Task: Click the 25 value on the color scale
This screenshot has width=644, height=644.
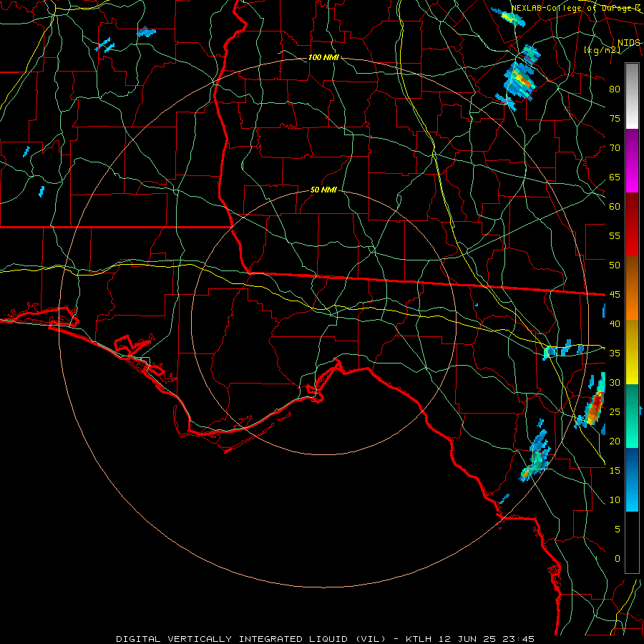Action: (615, 411)
